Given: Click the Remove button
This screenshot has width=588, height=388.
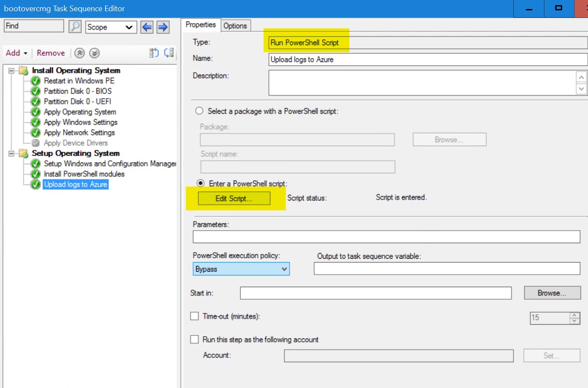Looking at the screenshot, I should [x=51, y=53].
